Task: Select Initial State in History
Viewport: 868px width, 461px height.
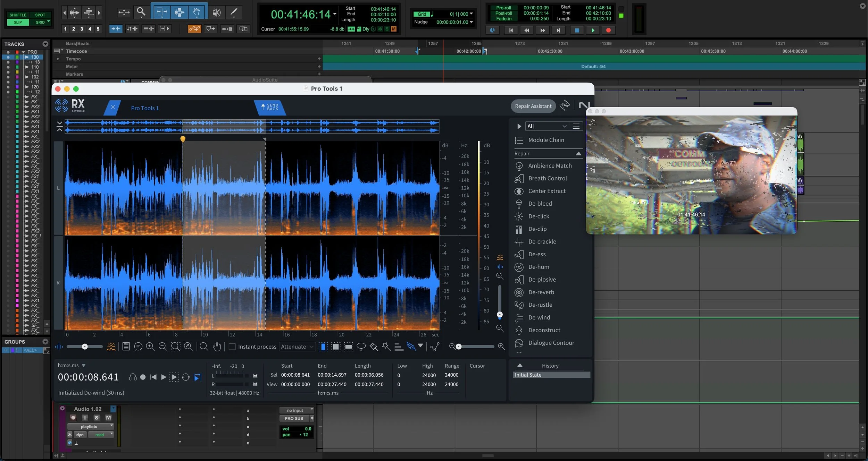Action: coord(551,375)
